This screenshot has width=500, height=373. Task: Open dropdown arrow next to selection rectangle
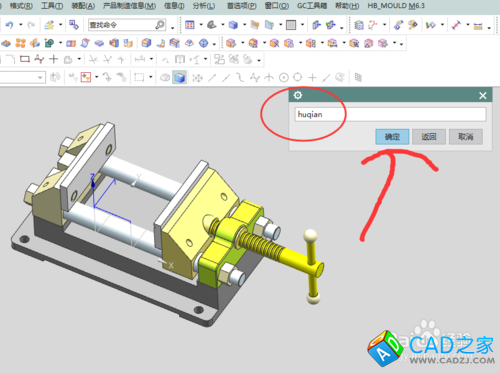point(151,78)
